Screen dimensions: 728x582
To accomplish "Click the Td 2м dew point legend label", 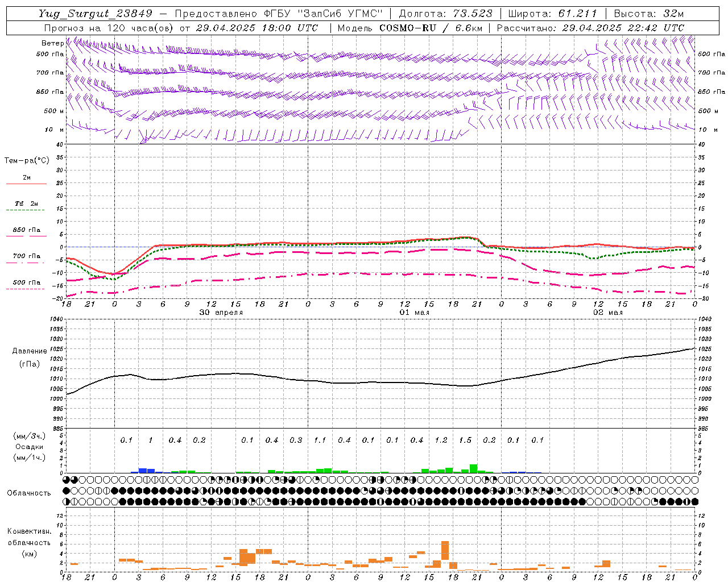I will click(27, 203).
